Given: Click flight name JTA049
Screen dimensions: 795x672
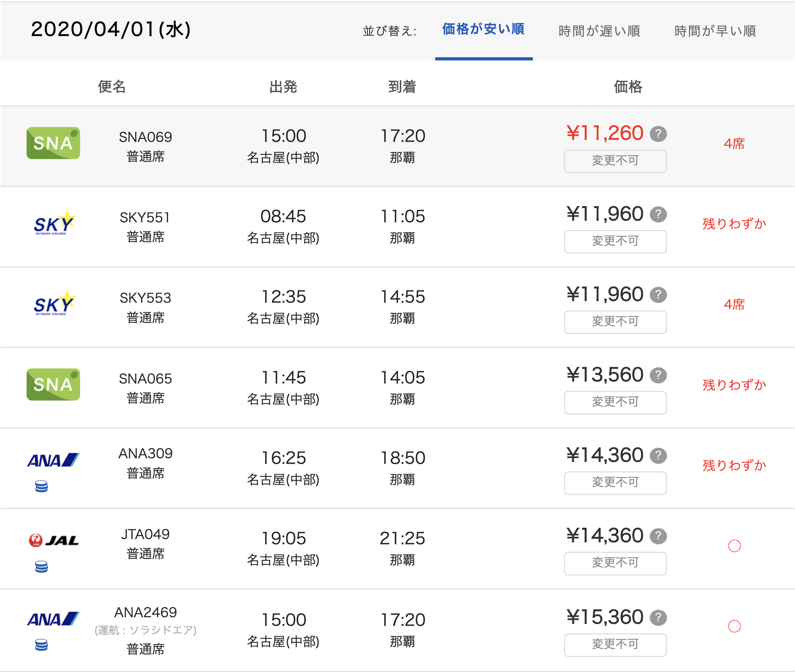Looking at the screenshot, I should click(x=145, y=534).
